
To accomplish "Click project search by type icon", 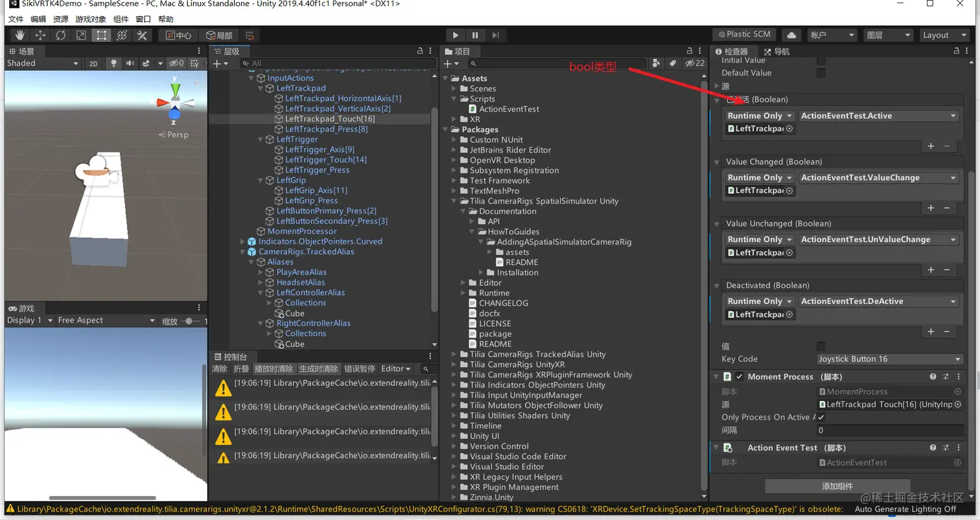I will (x=657, y=63).
